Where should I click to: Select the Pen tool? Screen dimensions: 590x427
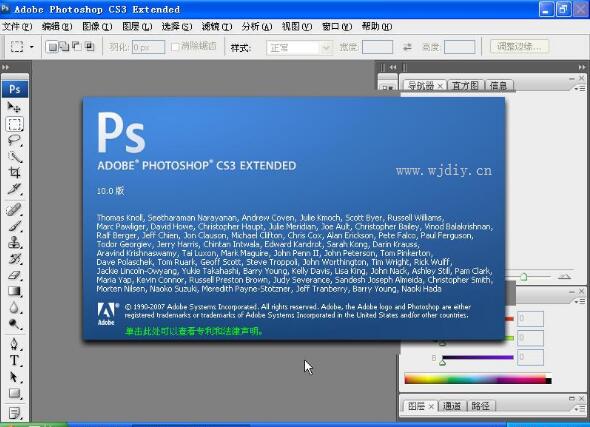[x=14, y=344]
